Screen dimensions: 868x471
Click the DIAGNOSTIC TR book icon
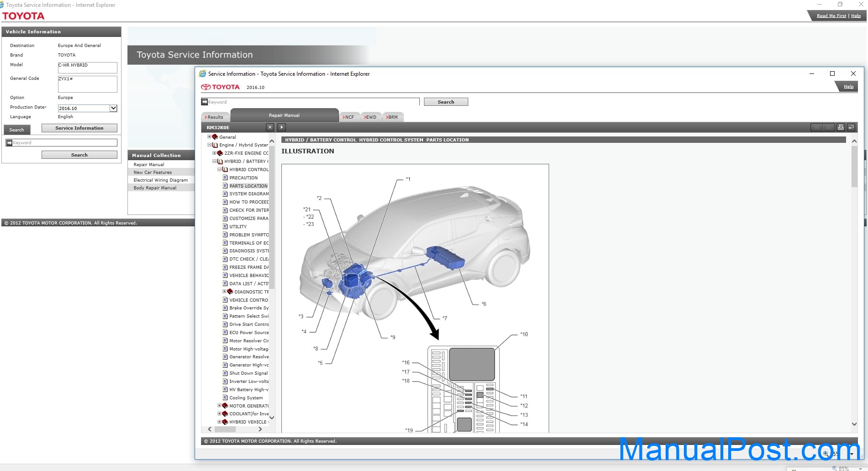[x=230, y=292]
